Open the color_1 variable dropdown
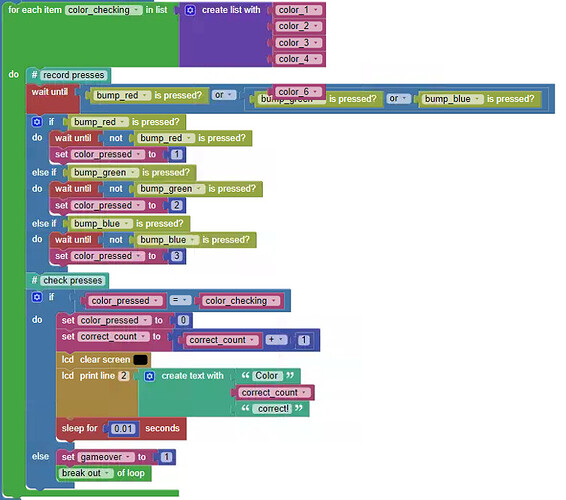The height and width of the screenshot is (500, 566). click(316, 10)
